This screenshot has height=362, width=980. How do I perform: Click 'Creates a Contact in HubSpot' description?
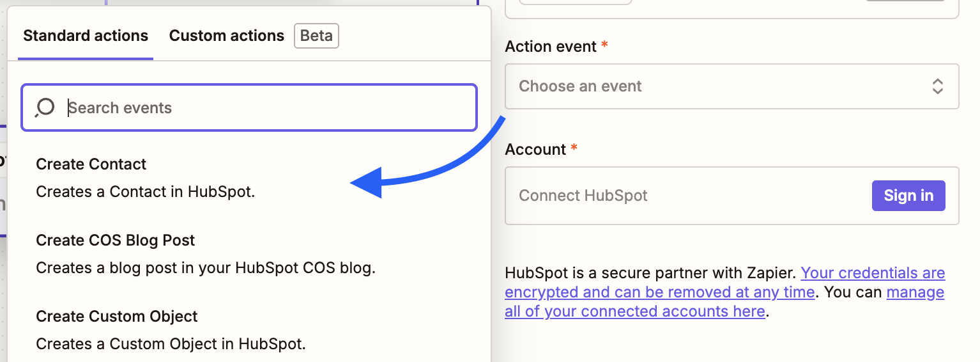[146, 192]
